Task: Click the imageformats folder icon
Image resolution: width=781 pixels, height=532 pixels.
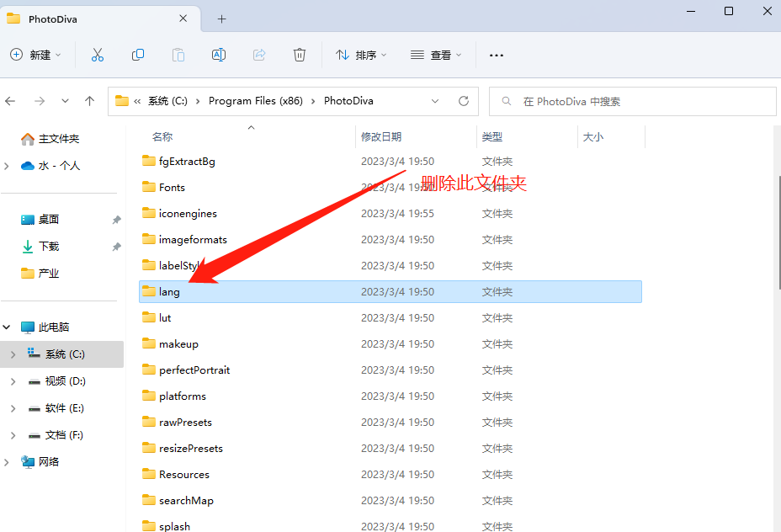Action: (x=148, y=239)
